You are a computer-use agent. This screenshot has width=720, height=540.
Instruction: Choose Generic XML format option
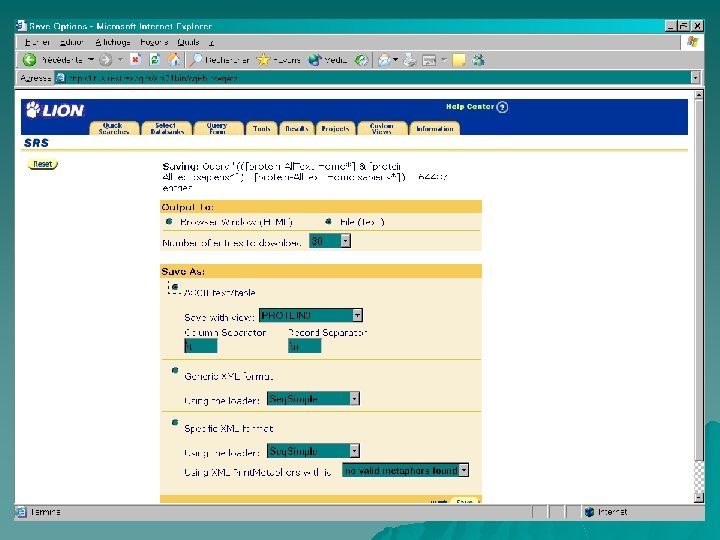(x=175, y=371)
